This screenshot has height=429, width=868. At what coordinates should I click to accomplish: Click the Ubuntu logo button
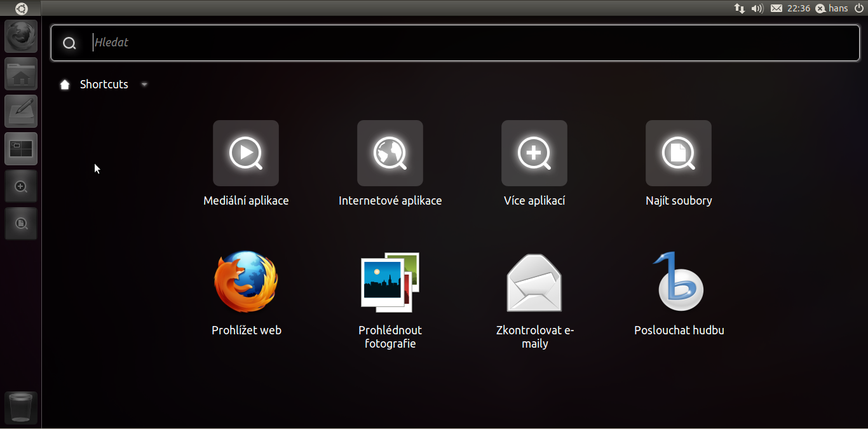pyautogui.click(x=21, y=8)
